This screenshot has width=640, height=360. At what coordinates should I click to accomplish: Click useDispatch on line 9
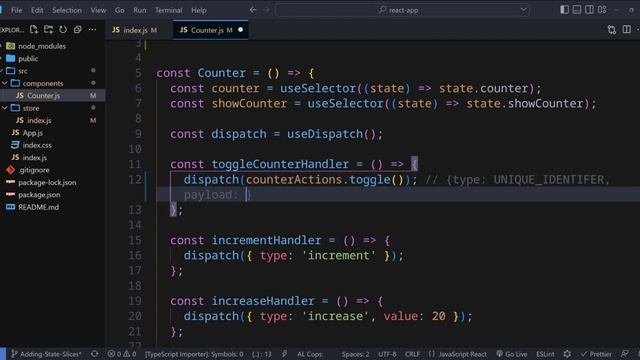tap(325, 134)
